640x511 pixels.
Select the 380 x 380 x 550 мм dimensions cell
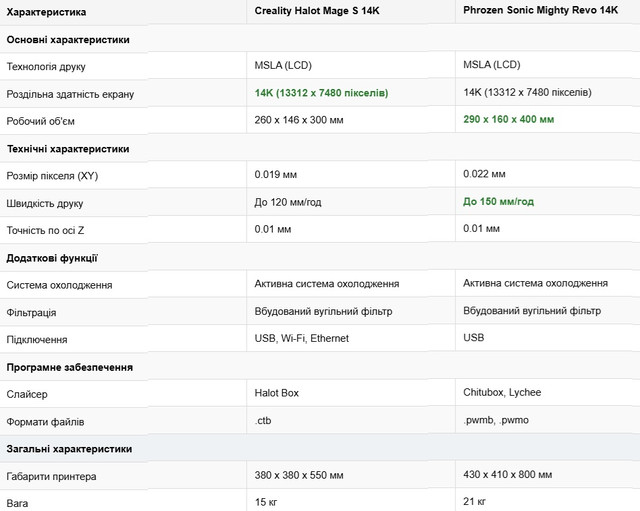point(301,476)
